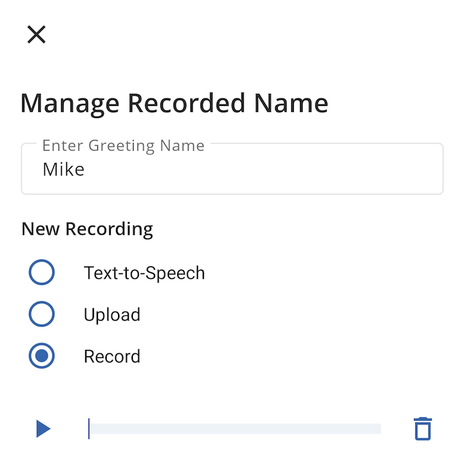Screen dimensions: 463x476
Task: Select the Record radio button circle
Action: (x=42, y=356)
